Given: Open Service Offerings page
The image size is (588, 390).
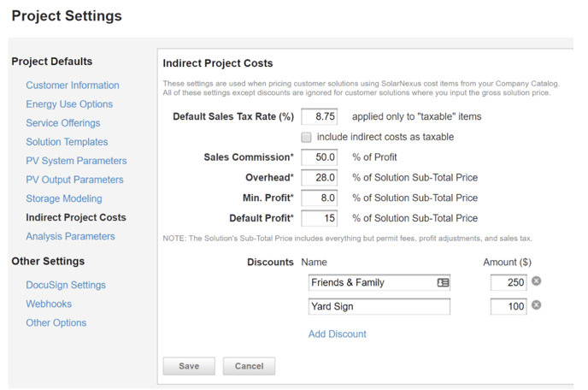Looking at the screenshot, I should click(63, 123).
